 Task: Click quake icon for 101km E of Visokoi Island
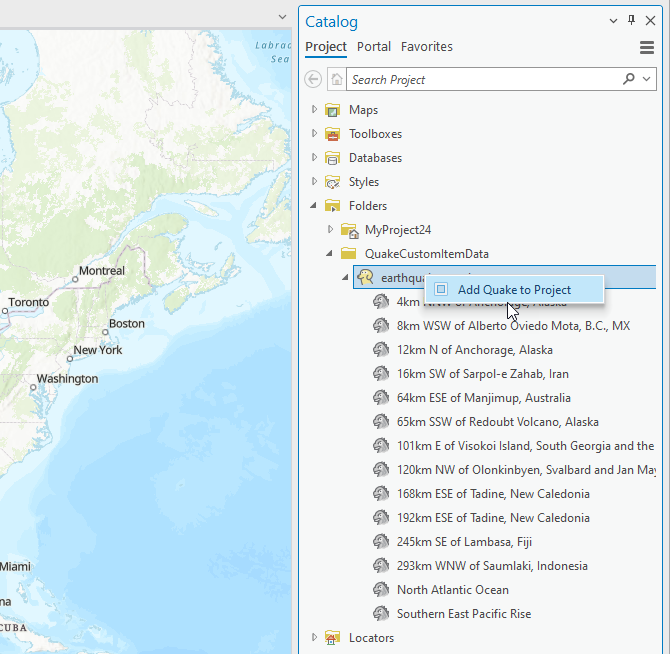click(x=381, y=446)
